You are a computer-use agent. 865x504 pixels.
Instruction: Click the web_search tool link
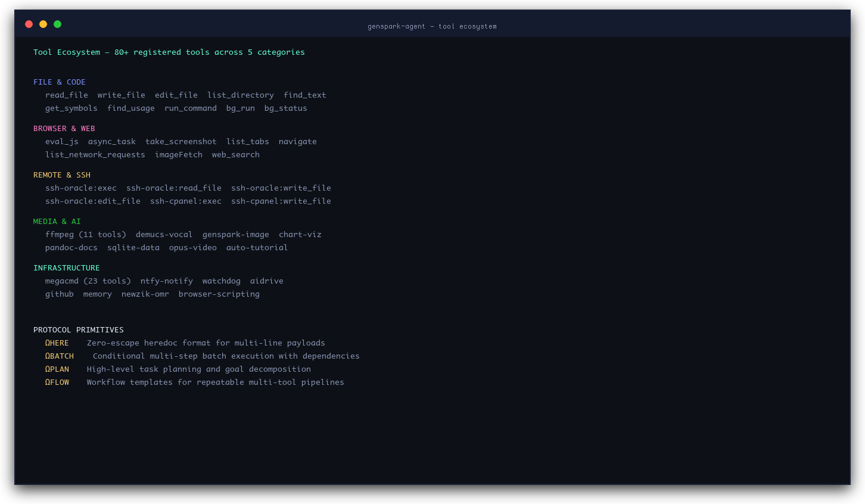235,154
